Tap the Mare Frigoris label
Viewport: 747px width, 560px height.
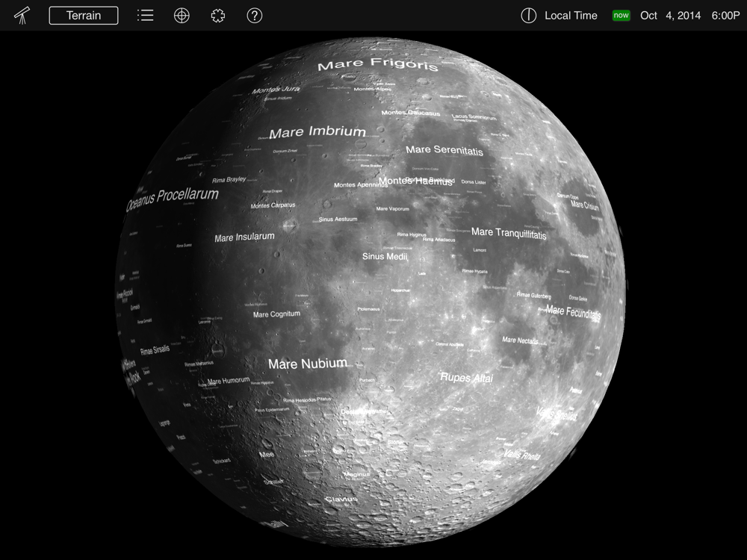(378, 63)
